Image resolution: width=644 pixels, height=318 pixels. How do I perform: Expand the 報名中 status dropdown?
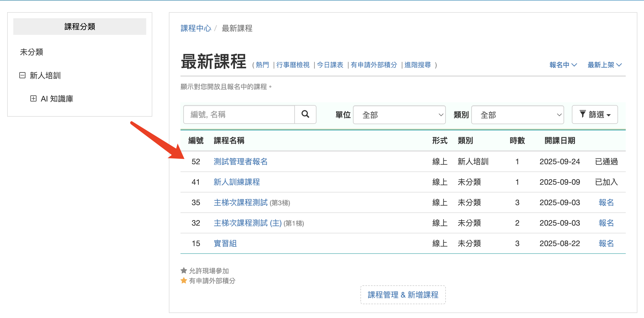[563, 65]
